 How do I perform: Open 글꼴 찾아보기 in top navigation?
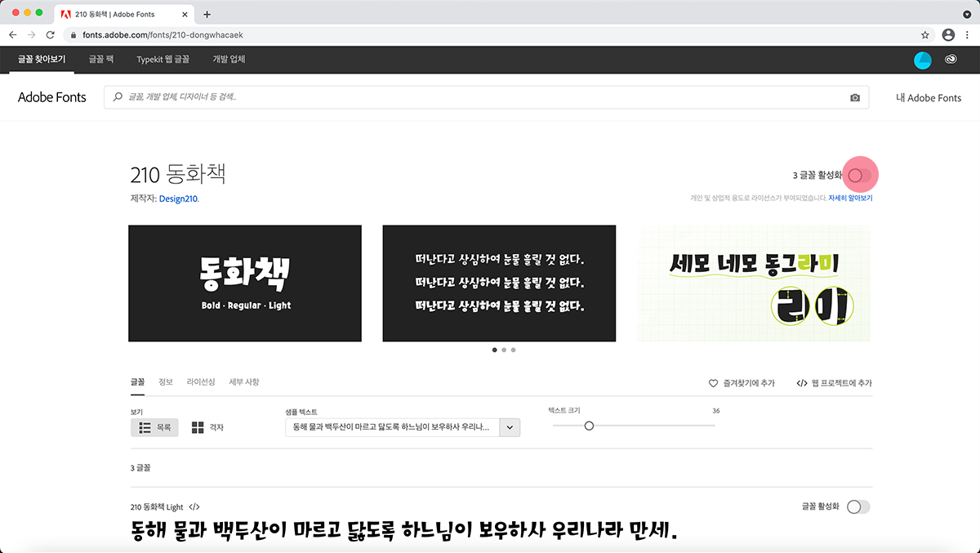click(x=42, y=60)
